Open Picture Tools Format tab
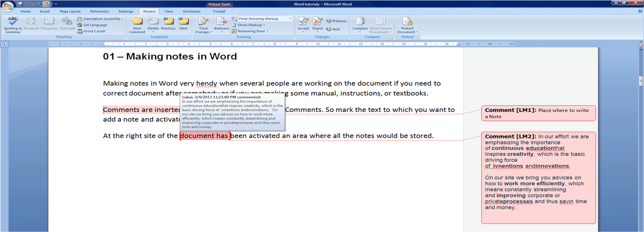 click(x=219, y=11)
